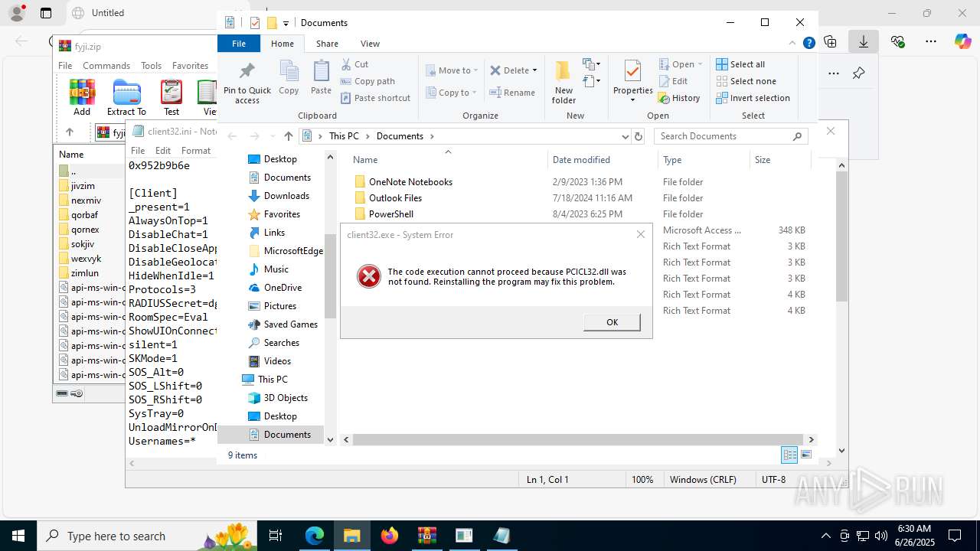Click Select all in ribbon
The image size is (980, 551).
click(740, 64)
